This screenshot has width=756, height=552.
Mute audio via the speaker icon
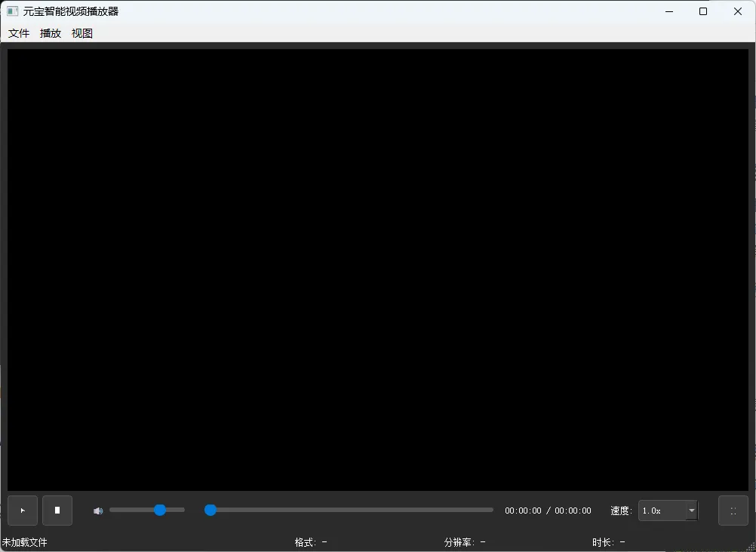[98, 511]
